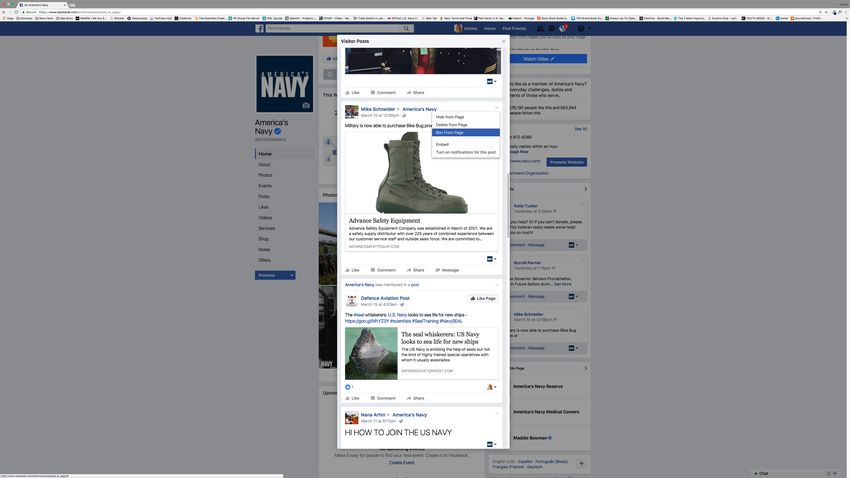Viewport: 850px width, 478px height.
Task: Open Mike Schneider post options chevron
Action: 497,108
